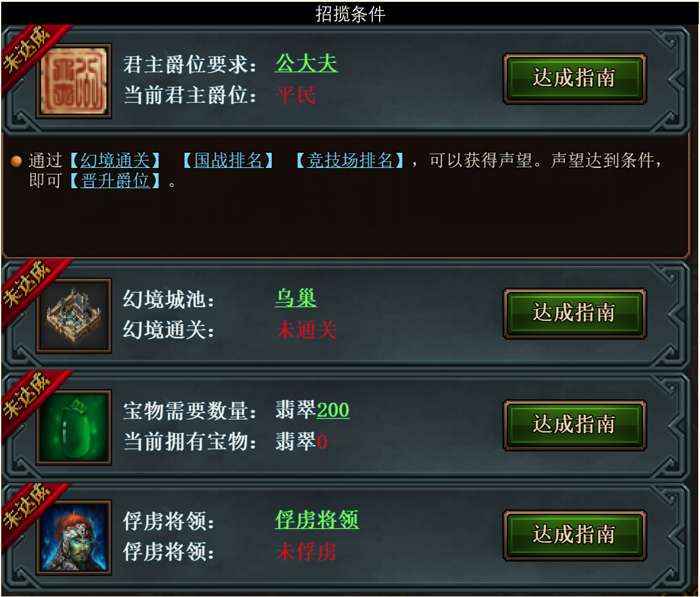Click the green 乌巢 city link

click(x=295, y=298)
